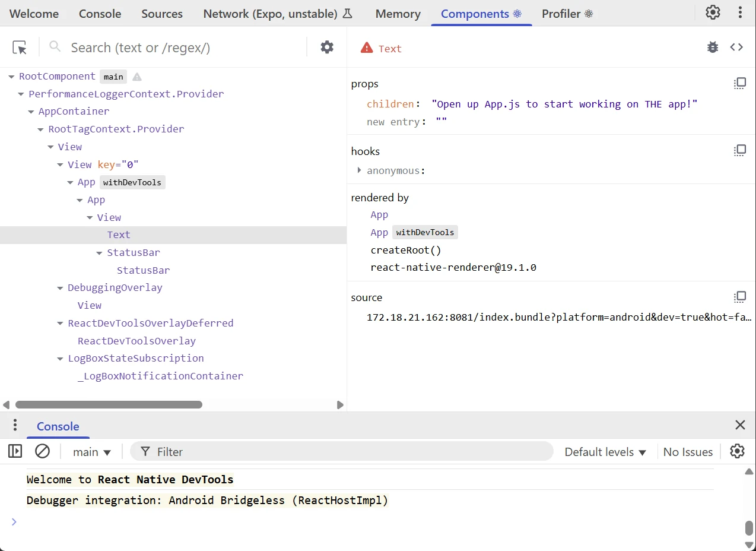The height and width of the screenshot is (551, 756).
Task: Select App in rendered by list
Action: tap(379, 215)
